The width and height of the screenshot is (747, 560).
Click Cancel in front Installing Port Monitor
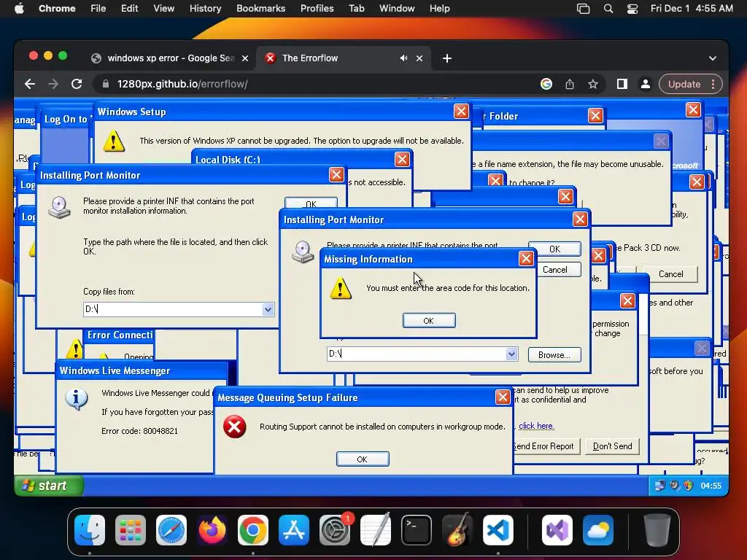[555, 270]
